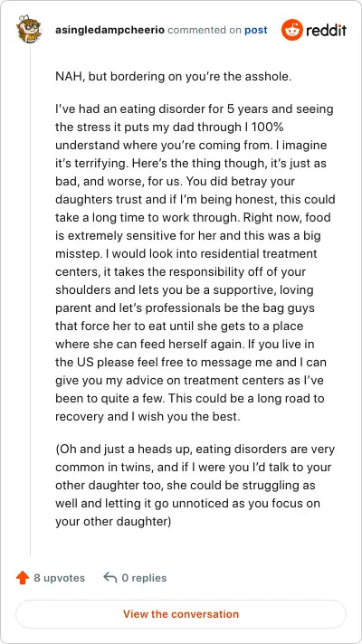Click the "NAH, but bordering" opening line
The height and width of the screenshot is (644, 362).
(x=174, y=77)
